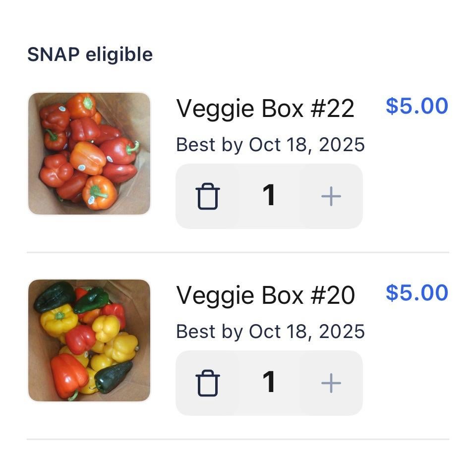Tap plus icon for Veggie Box #22

point(331,196)
